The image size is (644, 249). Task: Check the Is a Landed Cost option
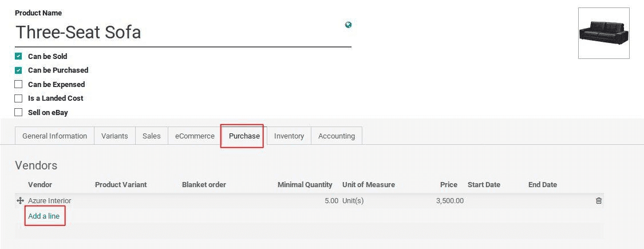point(18,98)
